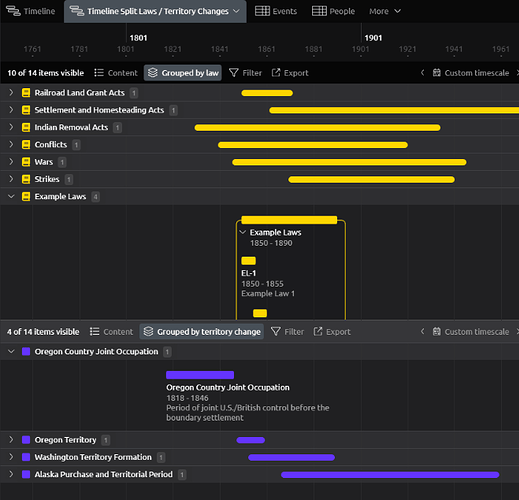
Task: Expand the Oregon Territory group
Action: pyautogui.click(x=11, y=440)
